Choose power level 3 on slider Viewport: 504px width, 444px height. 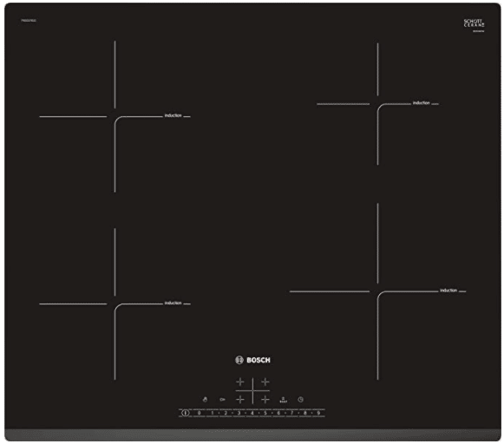239,413
